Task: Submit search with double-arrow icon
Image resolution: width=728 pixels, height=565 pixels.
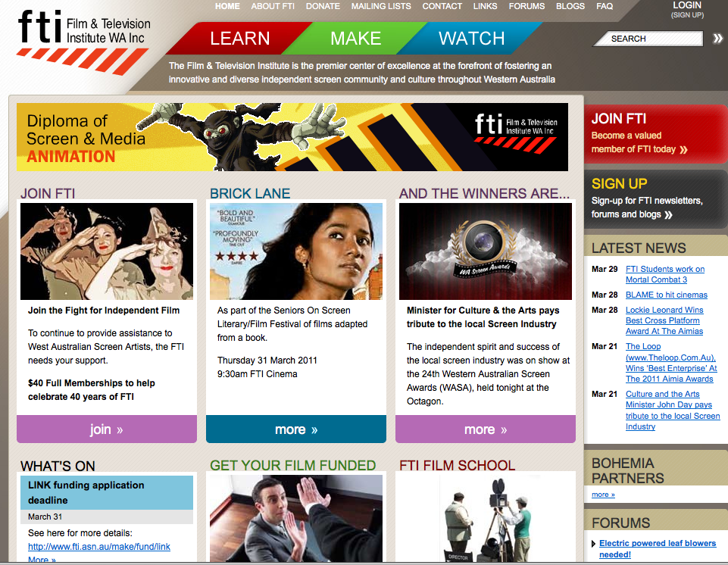Action: pyautogui.click(x=717, y=39)
